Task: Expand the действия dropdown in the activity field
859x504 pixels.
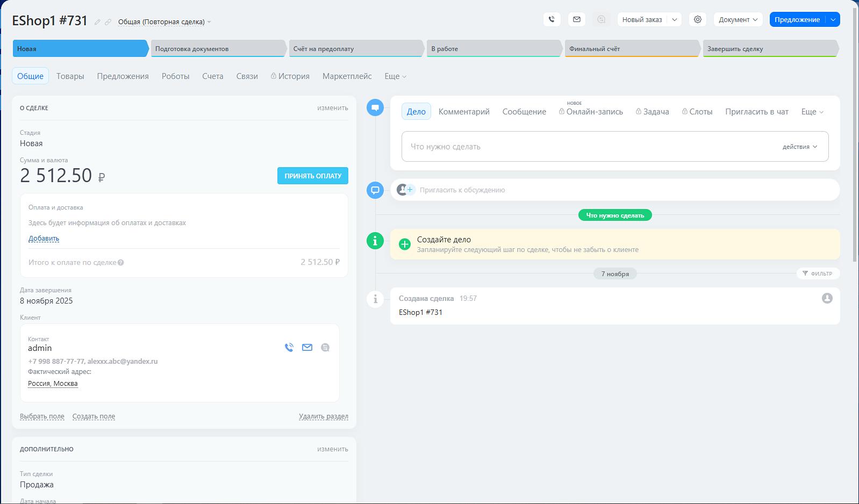Action: [799, 147]
